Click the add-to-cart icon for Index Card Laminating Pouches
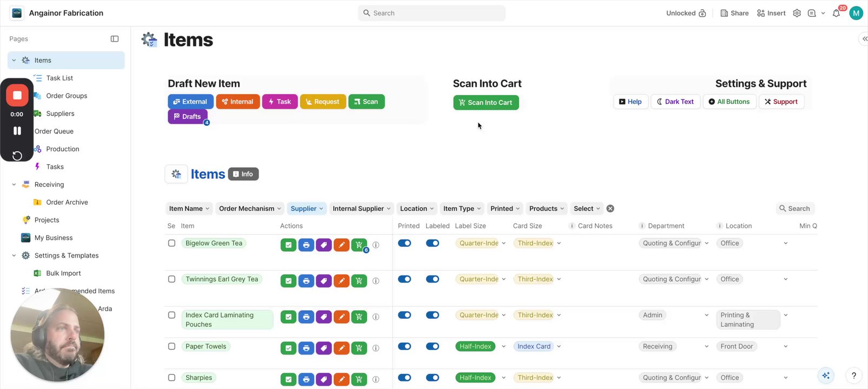This screenshot has height=389, width=868. pos(359,317)
